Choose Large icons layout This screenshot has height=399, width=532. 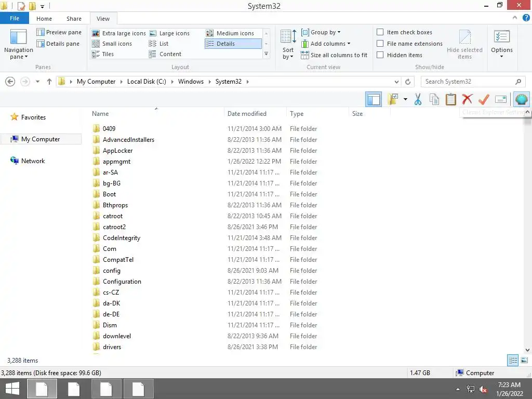pyautogui.click(x=169, y=33)
